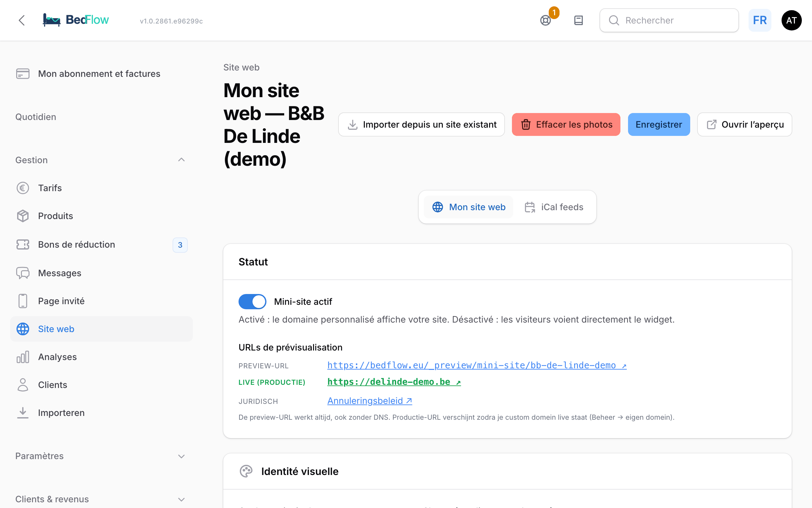Click the chat bubble Messages icon
Viewport: 812px width, 508px height.
(23, 273)
